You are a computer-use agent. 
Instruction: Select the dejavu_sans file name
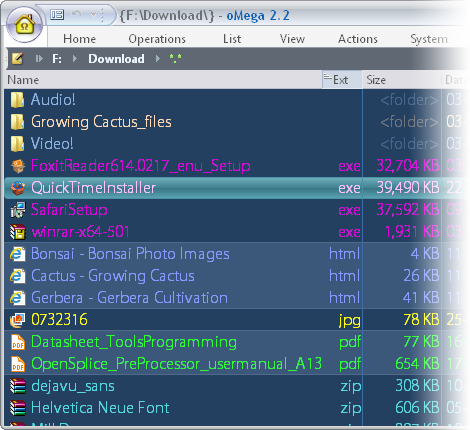click(x=73, y=386)
